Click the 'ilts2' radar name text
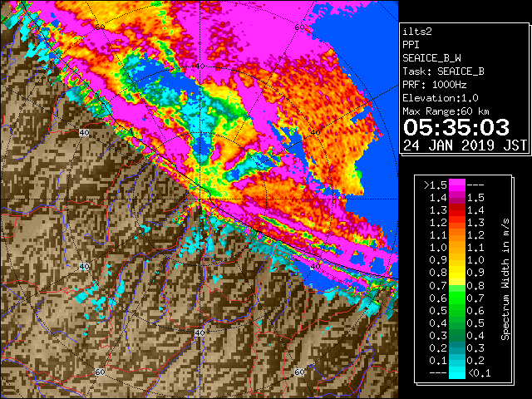The height and width of the screenshot is (399, 532). click(417, 32)
